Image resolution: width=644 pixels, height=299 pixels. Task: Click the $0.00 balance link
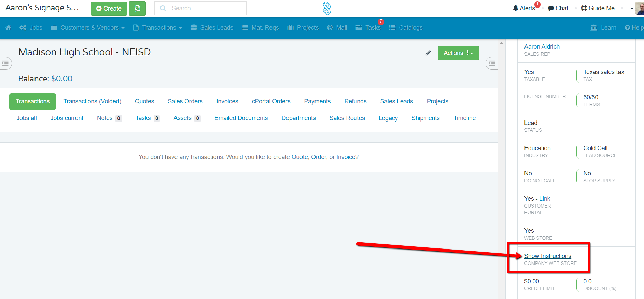pos(62,79)
